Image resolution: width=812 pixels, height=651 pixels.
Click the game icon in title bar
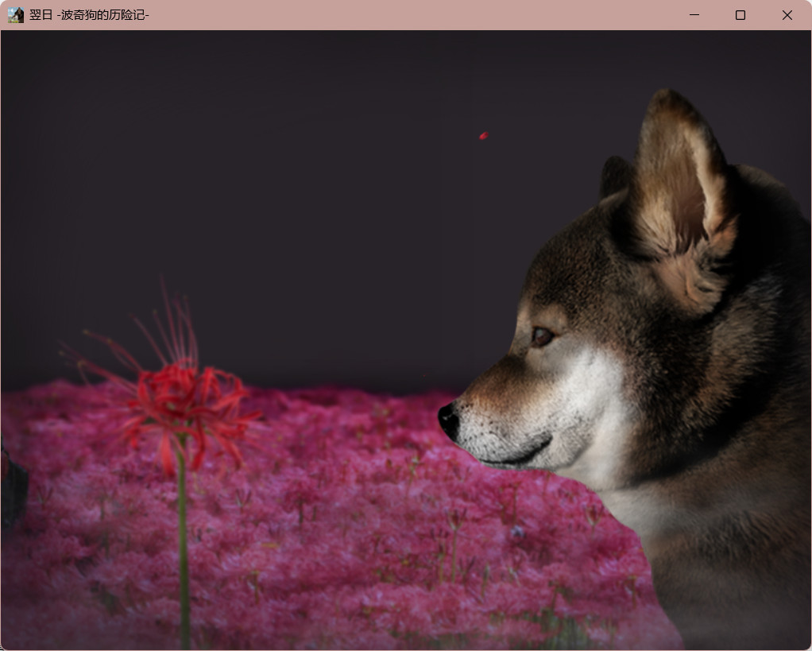click(15, 15)
